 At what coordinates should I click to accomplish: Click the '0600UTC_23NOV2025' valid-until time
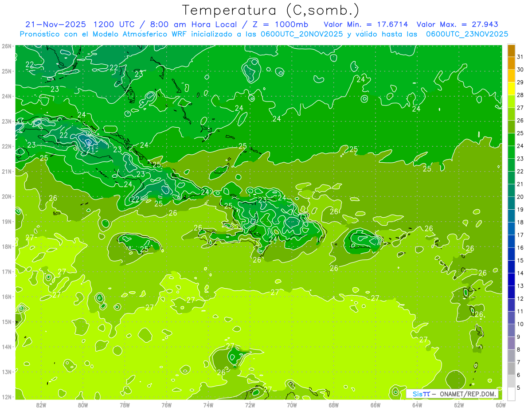(467, 34)
